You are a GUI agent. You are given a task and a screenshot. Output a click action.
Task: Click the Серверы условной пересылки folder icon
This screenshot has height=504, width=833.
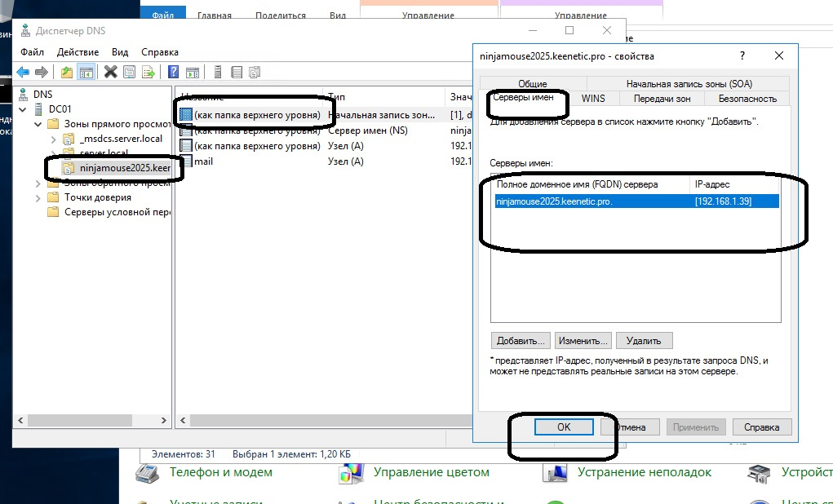pyautogui.click(x=52, y=212)
